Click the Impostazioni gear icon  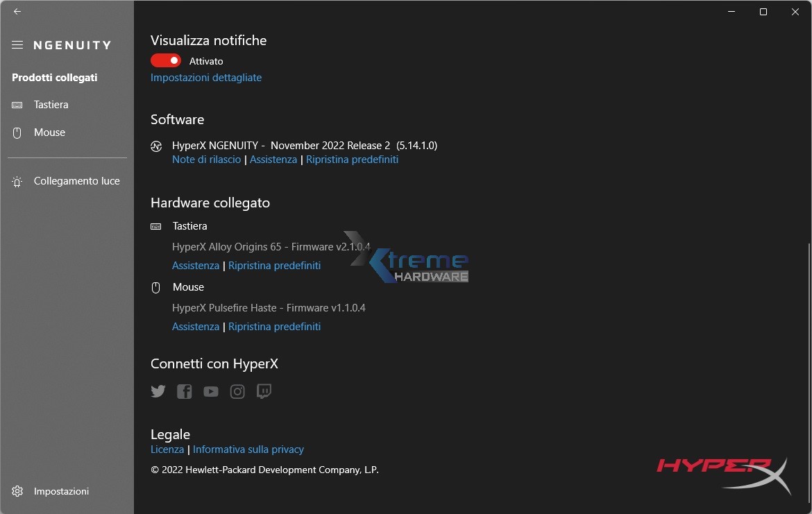coord(17,491)
